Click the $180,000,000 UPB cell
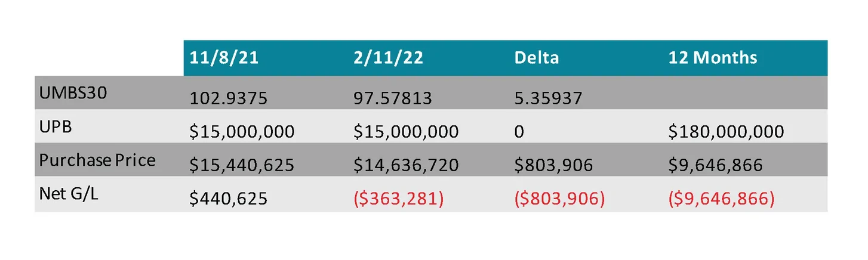Screen dimensions: 868x260 [726, 132]
